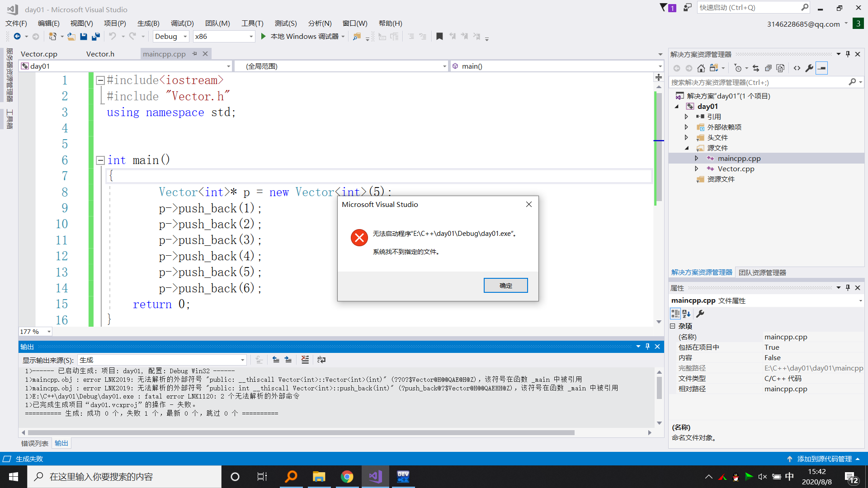Expand the 头文件 folder in Solution Explorer
Image resolution: width=868 pixels, height=488 pixels.
click(x=686, y=137)
